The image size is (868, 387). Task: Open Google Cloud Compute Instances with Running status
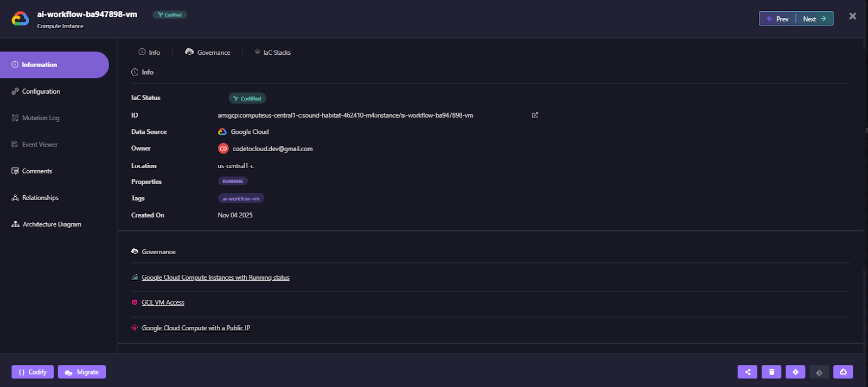215,277
